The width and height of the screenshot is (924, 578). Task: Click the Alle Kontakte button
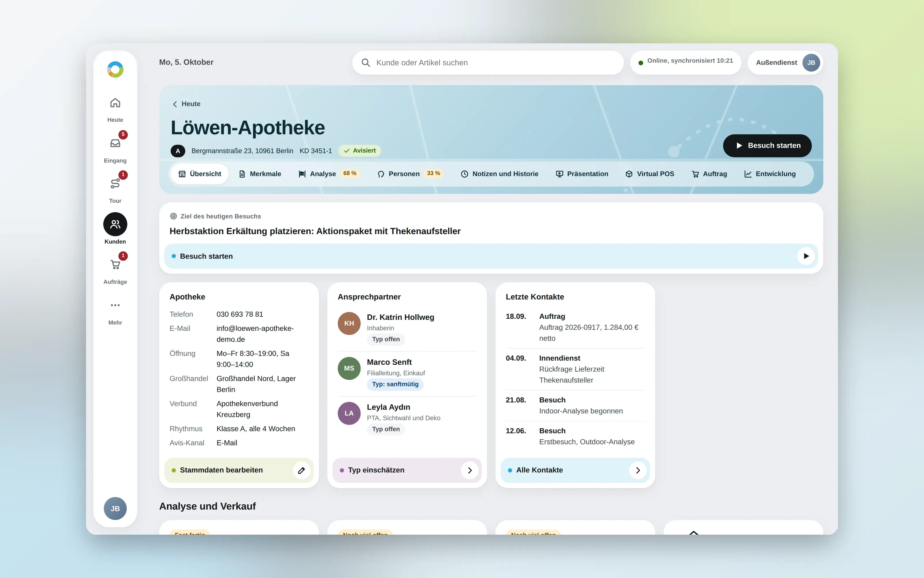point(575,470)
